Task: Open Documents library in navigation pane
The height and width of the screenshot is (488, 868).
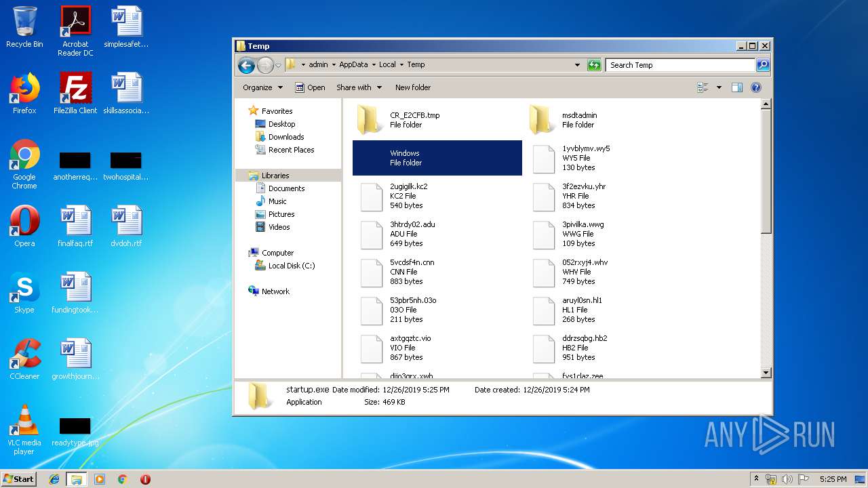Action: click(x=286, y=188)
